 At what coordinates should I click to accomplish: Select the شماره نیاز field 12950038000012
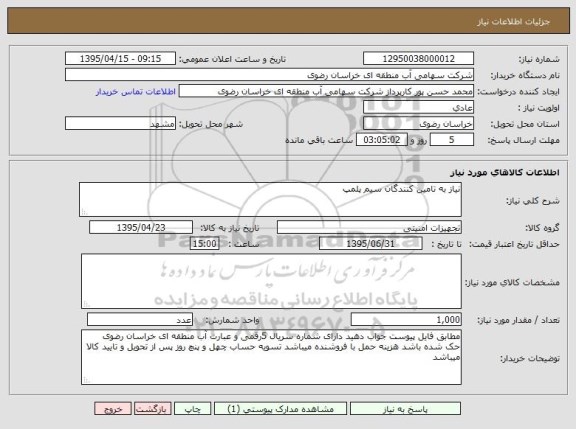coord(418,59)
